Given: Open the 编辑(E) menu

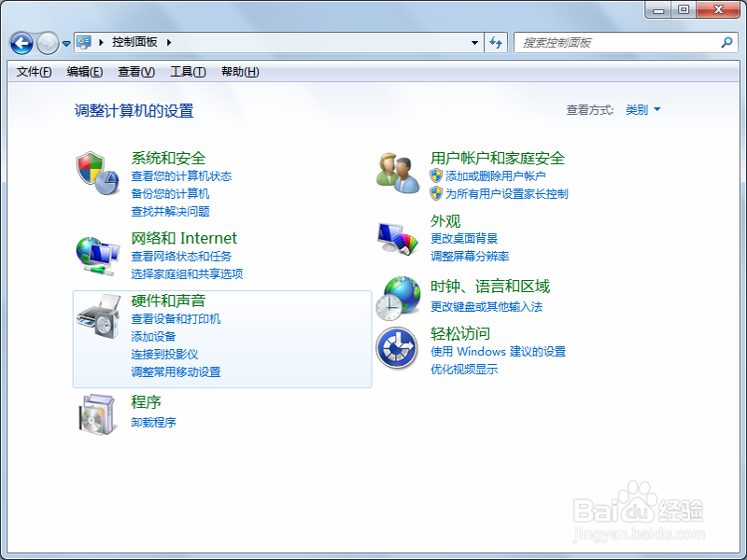Looking at the screenshot, I should 85,72.
